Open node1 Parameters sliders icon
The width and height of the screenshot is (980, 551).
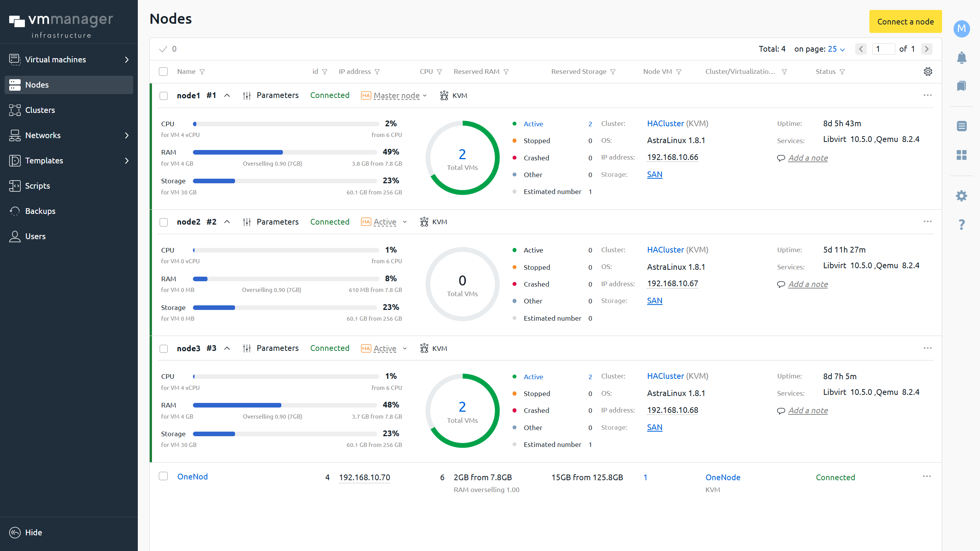click(247, 96)
